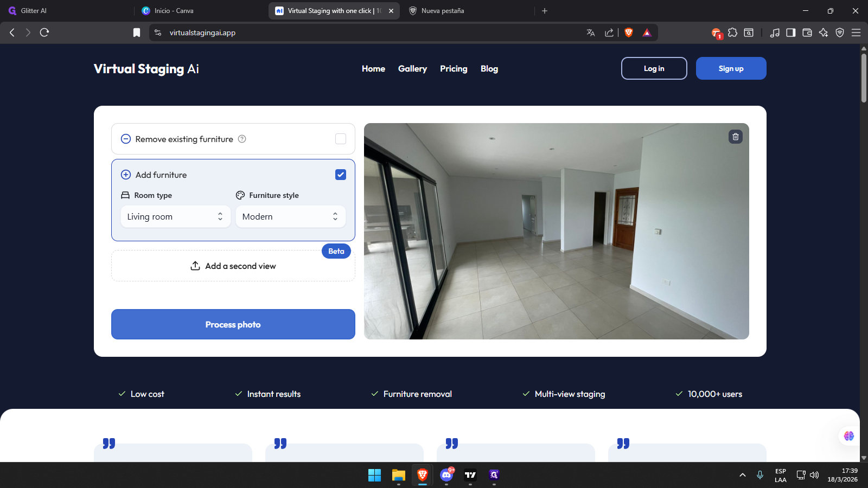Click the Brave Shields icon in address bar
This screenshot has width=868, height=488.
[x=629, y=33]
